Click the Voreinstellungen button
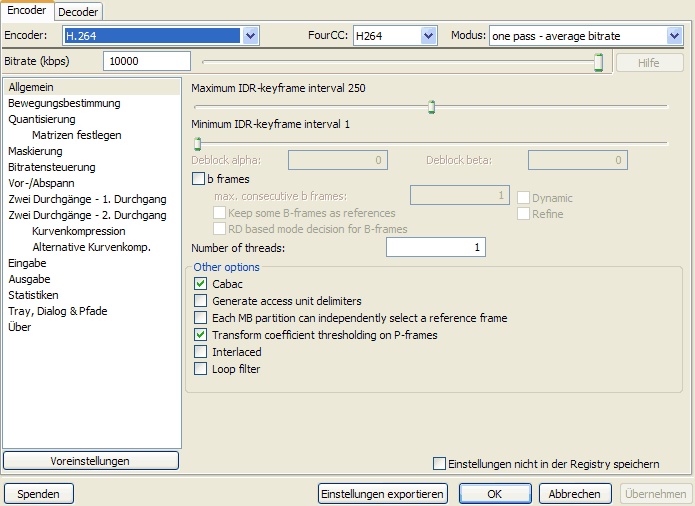The width and height of the screenshot is (695, 506). [x=91, y=461]
